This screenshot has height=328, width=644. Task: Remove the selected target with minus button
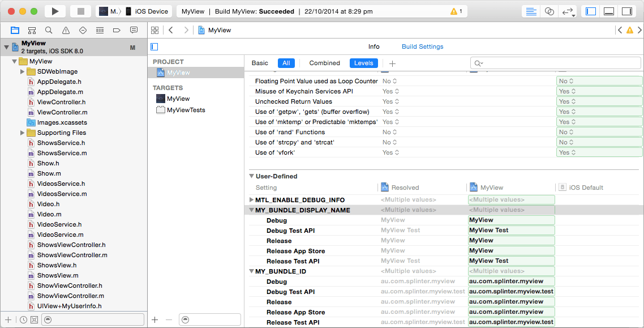169,320
